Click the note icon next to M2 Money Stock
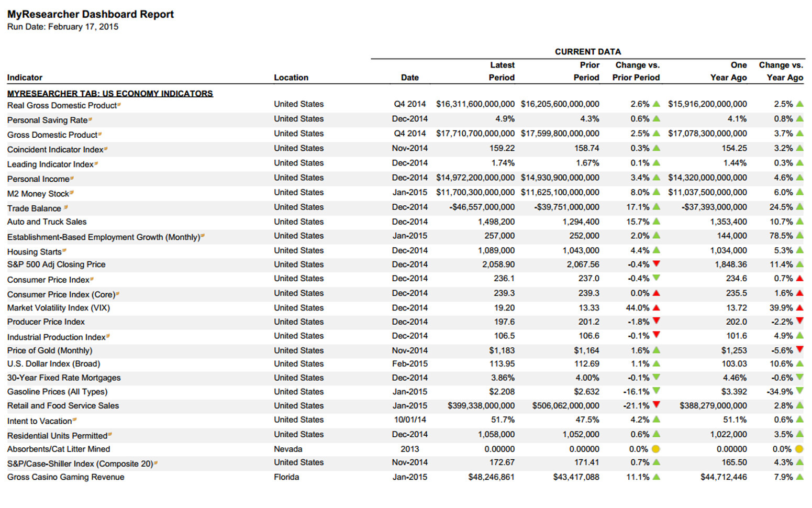This screenshot has width=812, height=508. (72, 193)
